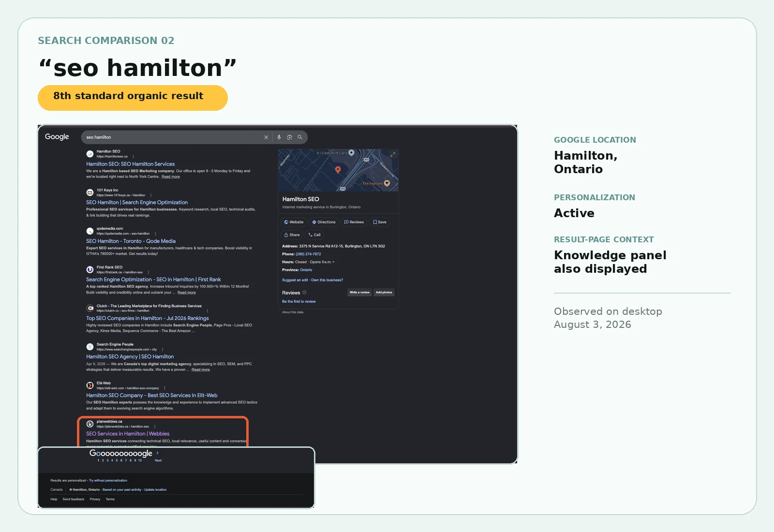
Task: Open 'SEO Services in Hamilton | Webbies' result
Action: (x=128, y=434)
